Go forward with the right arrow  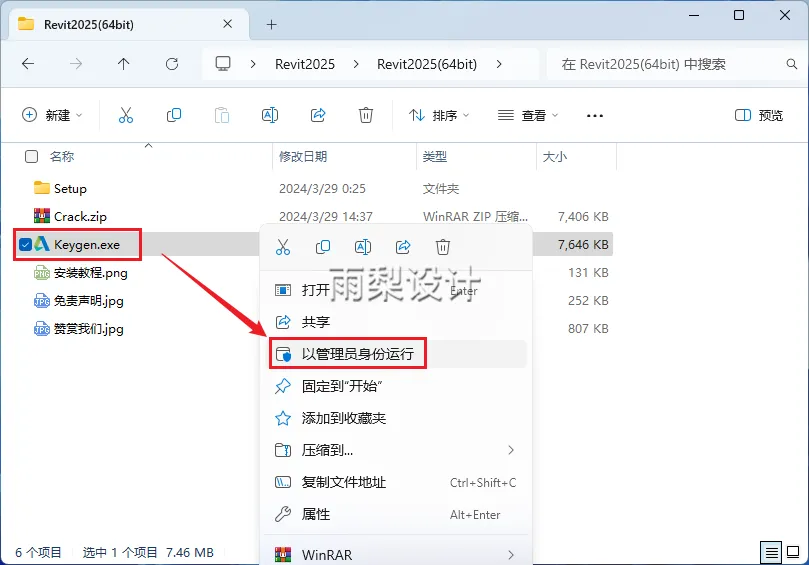click(x=76, y=64)
